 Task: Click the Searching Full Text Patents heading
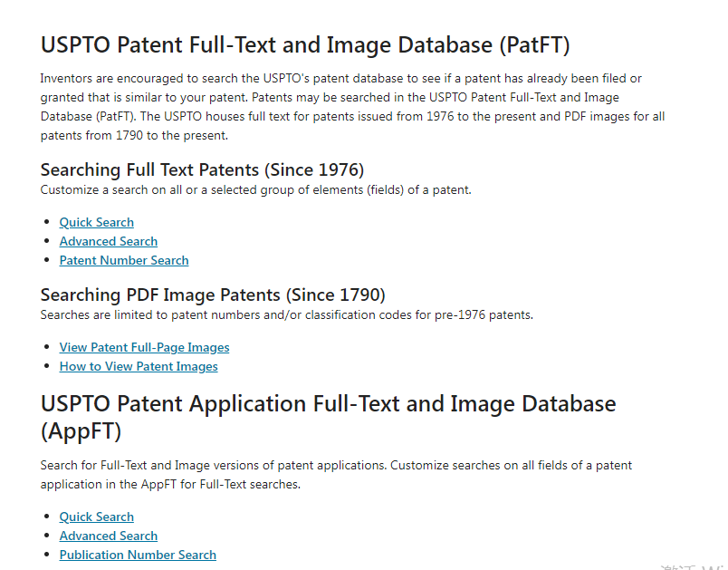pos(202,169)
